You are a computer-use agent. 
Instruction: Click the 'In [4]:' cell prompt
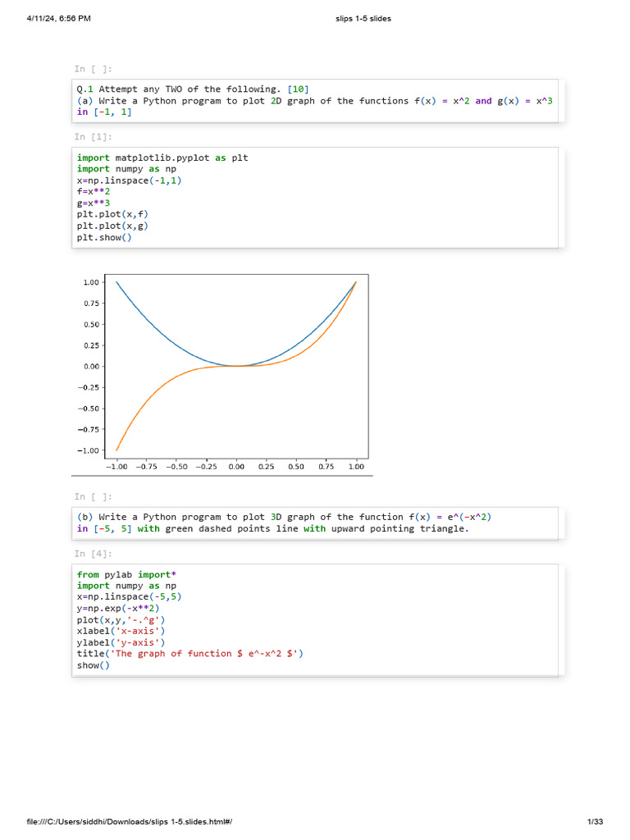[93, 554]
